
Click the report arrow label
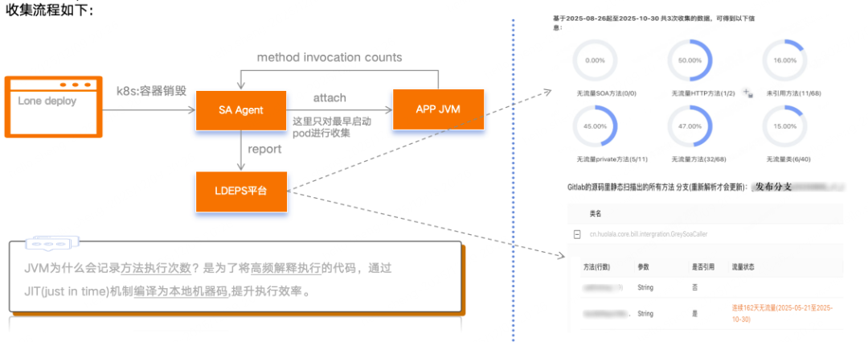point(264,149)
